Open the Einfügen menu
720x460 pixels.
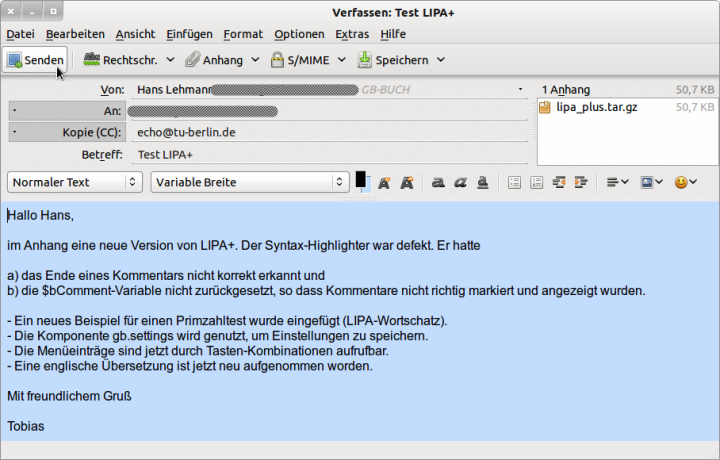[x=189, y=34]
